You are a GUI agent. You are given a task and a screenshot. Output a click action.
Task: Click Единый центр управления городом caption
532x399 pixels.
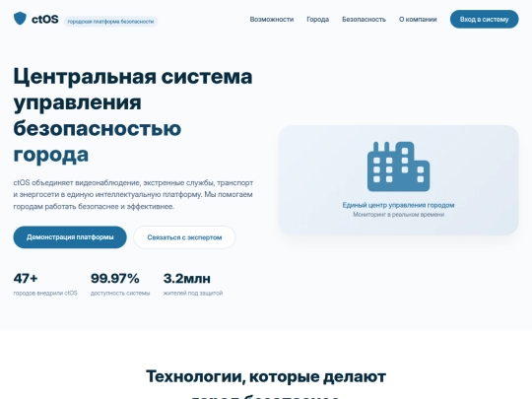point(398,205)
